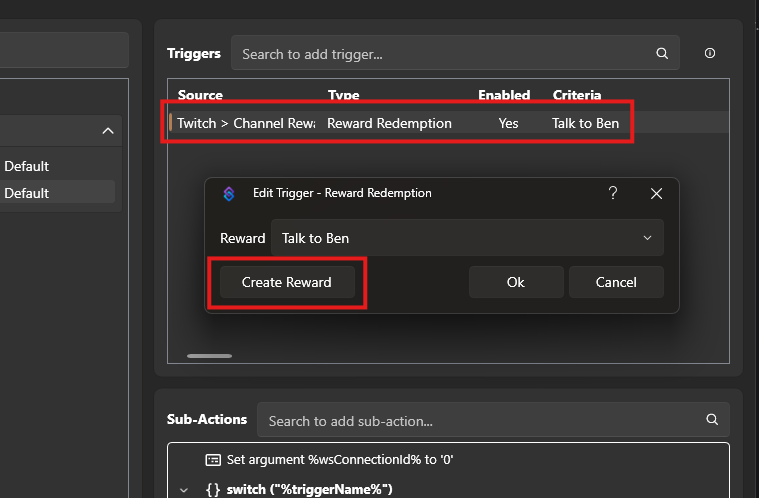The height and width of the screenshot is (498, 759).
Task: Select the switch ("%triggerName%") sub-action row
Action: click(x=448, y=489)
